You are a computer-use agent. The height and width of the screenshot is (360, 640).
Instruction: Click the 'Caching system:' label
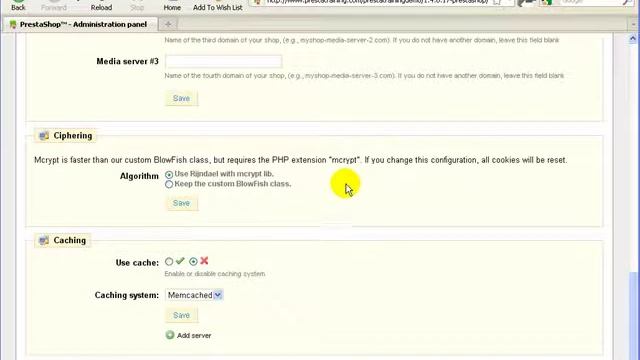pyautogui.click(x=127, y=295)
